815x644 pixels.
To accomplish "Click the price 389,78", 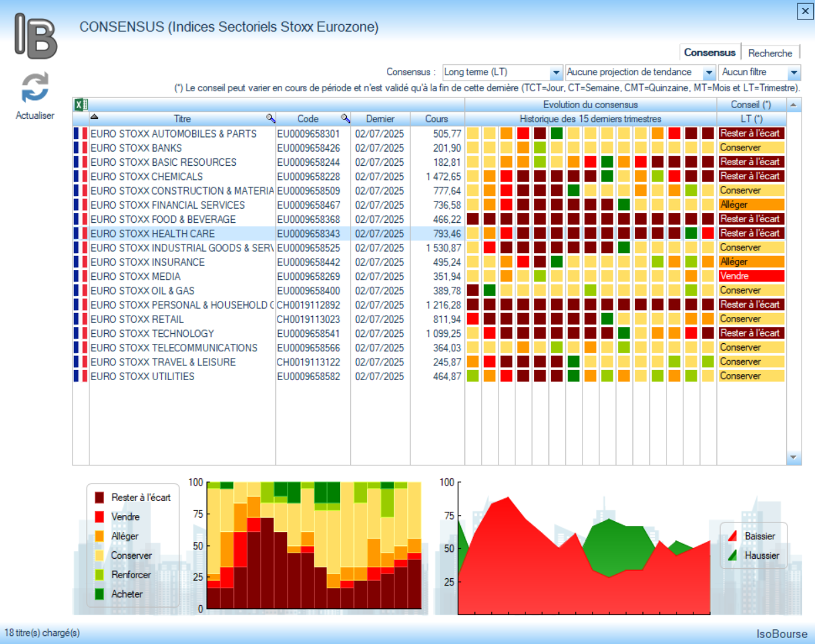I will tap(447, 290).
